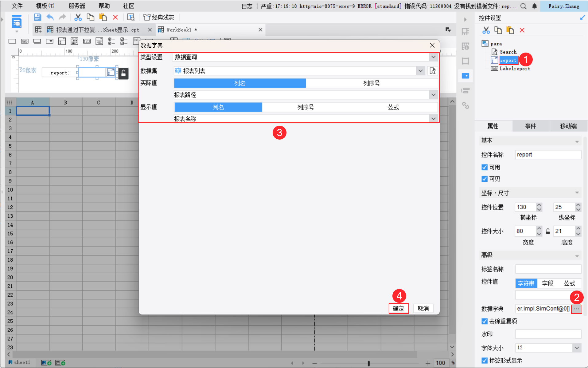Open the 数据集 dropdown
The width and height of the screenshot is (588, 368).
pyautogui.click(x=421, y=71)
